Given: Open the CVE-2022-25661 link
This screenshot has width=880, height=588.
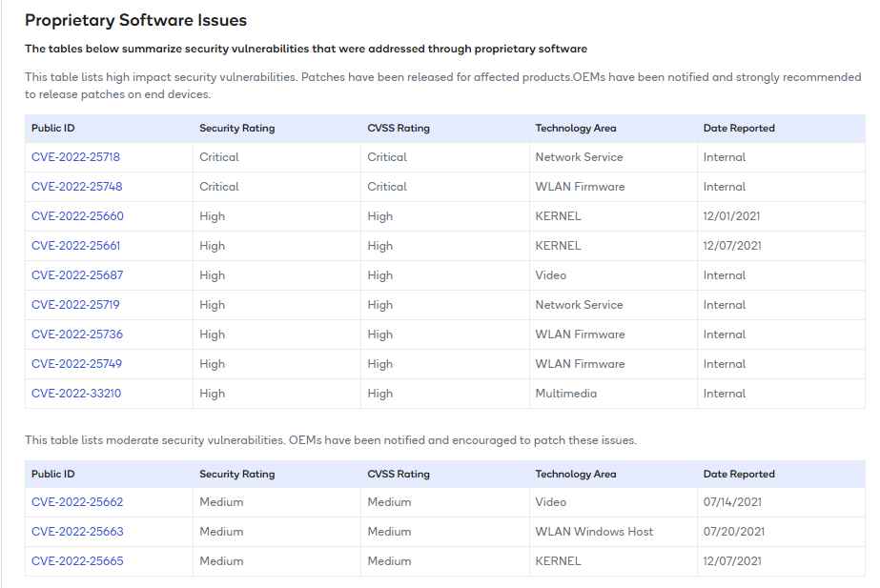Looking at the screenshot, I should (x=75, y=246).
